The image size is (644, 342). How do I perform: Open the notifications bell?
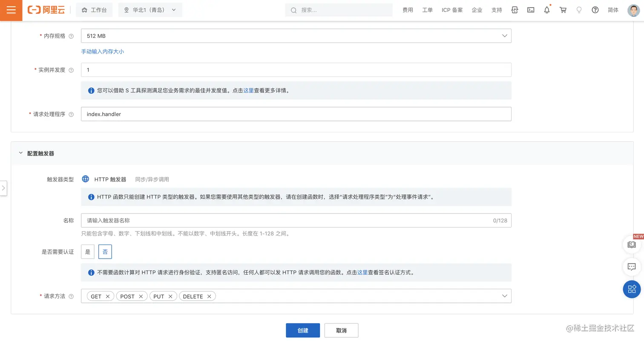[x=547, y=10]
